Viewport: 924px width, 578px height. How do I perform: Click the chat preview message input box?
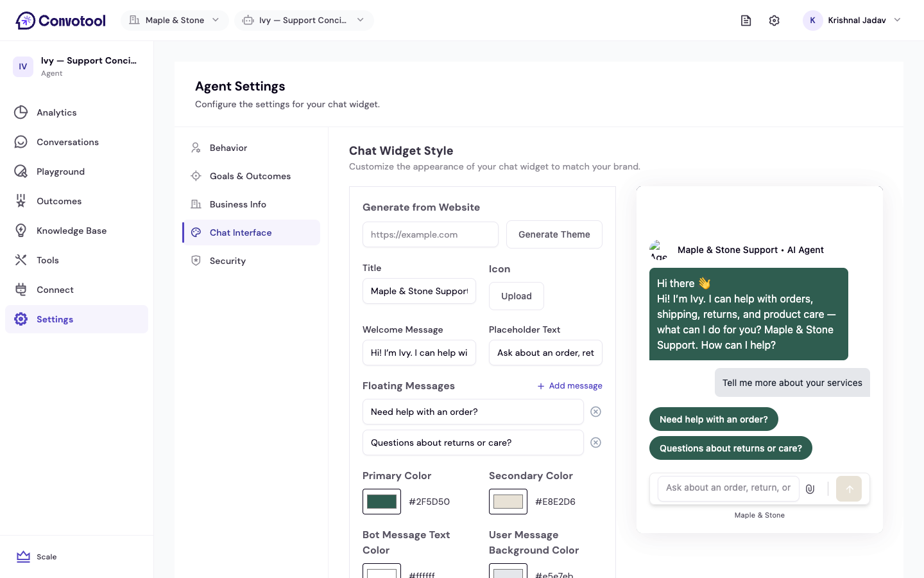(x=728, y=489)
